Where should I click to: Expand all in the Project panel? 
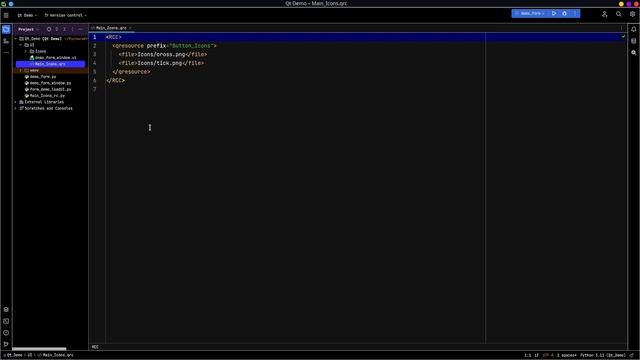click(57, 29)
